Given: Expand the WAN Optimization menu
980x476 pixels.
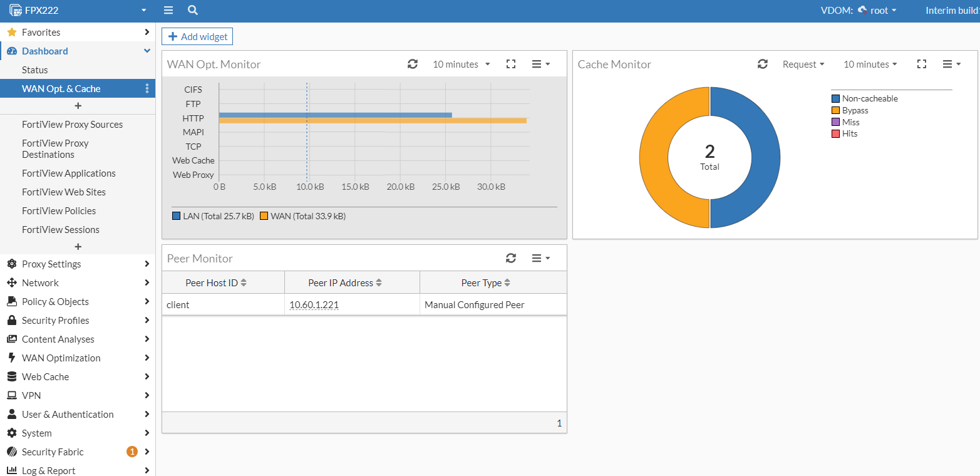Looking at the screenshot, I should [61, 358].
